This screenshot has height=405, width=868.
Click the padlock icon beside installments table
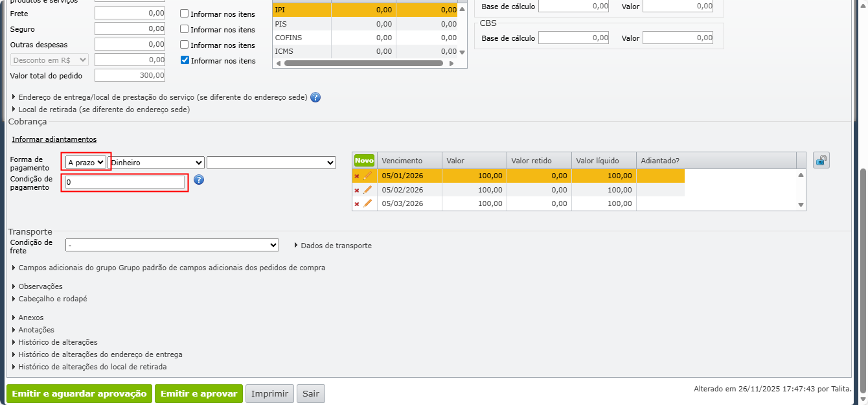point(821,160)
